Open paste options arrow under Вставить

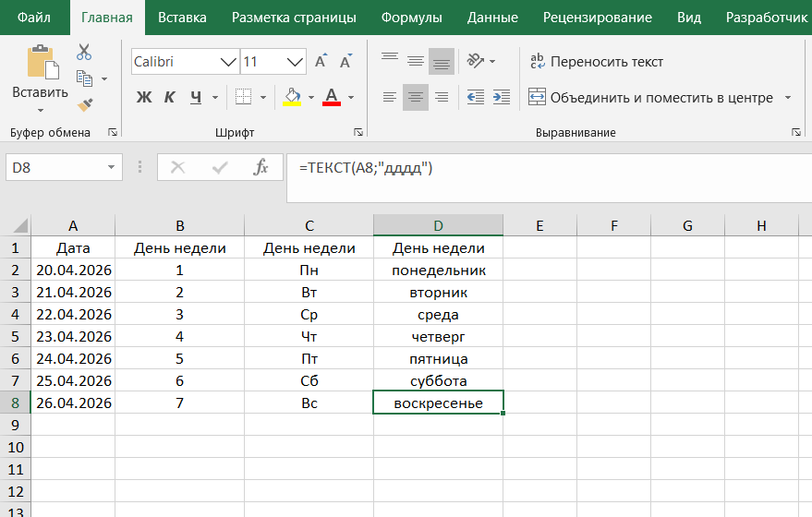[41, 110]
